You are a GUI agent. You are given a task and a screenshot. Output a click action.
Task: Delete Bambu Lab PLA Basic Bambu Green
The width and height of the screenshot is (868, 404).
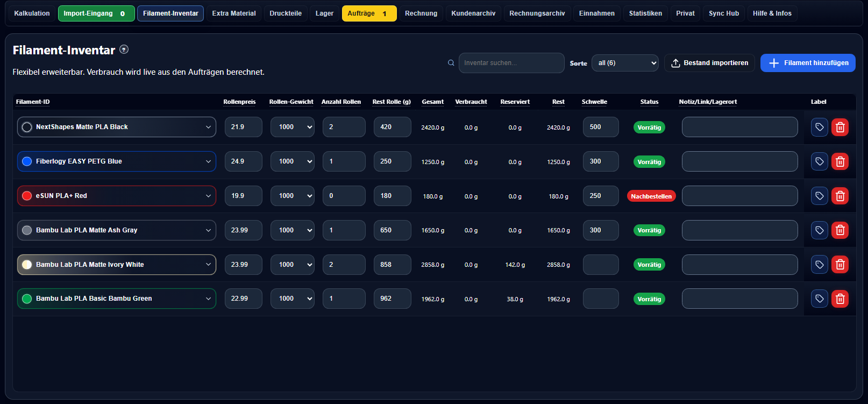click(840, 299)
